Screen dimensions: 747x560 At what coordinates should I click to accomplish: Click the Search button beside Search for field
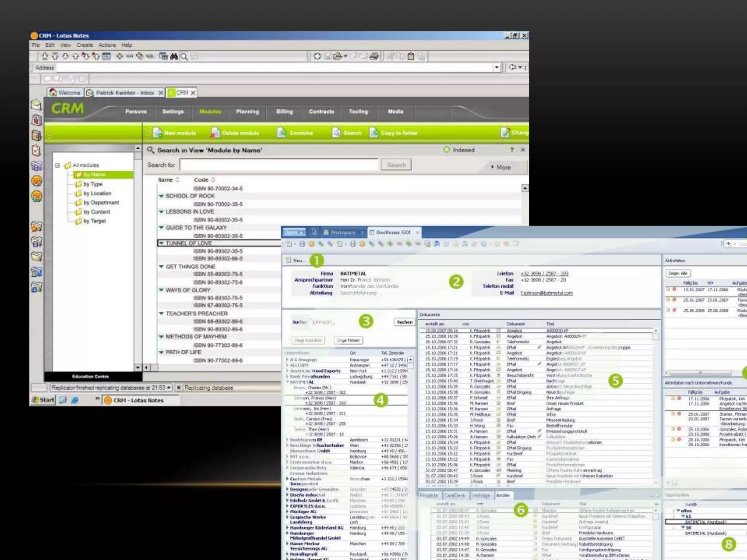pyautogui.click(x=396, y=165)
